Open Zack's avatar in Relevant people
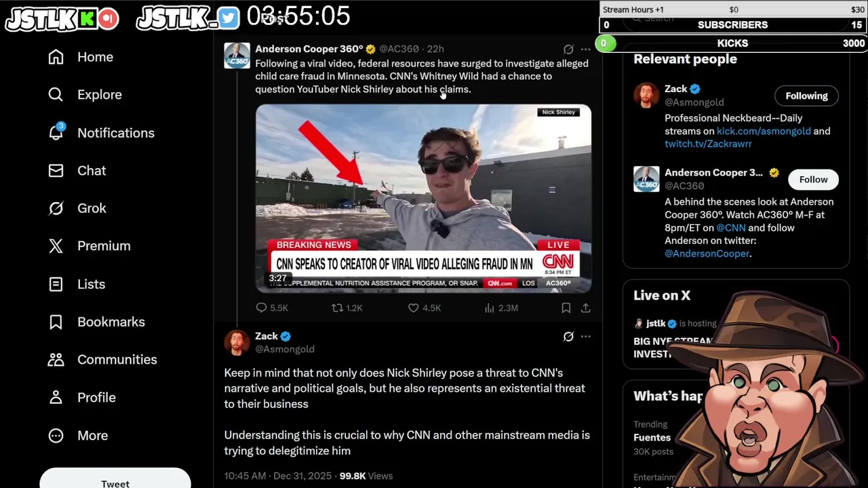The height and width of the screenshot is (488, 868). 646,95
